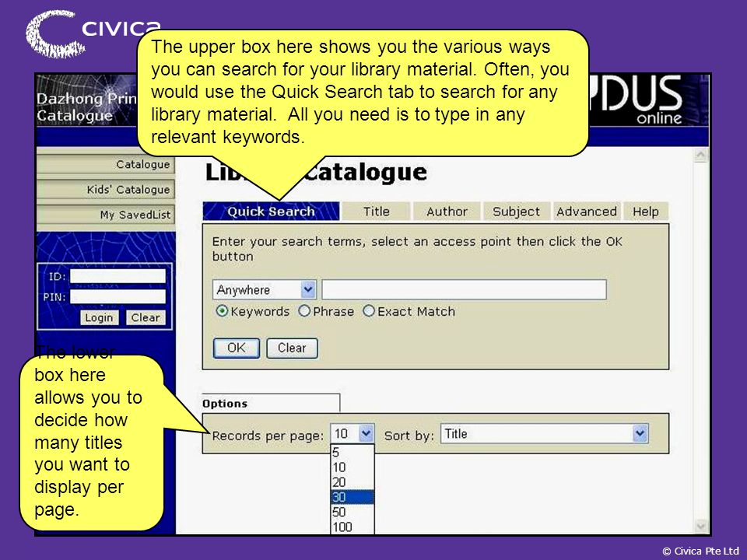747x560 pixels.
Task: Open the Advanced search tab
Action: point(587,212)
